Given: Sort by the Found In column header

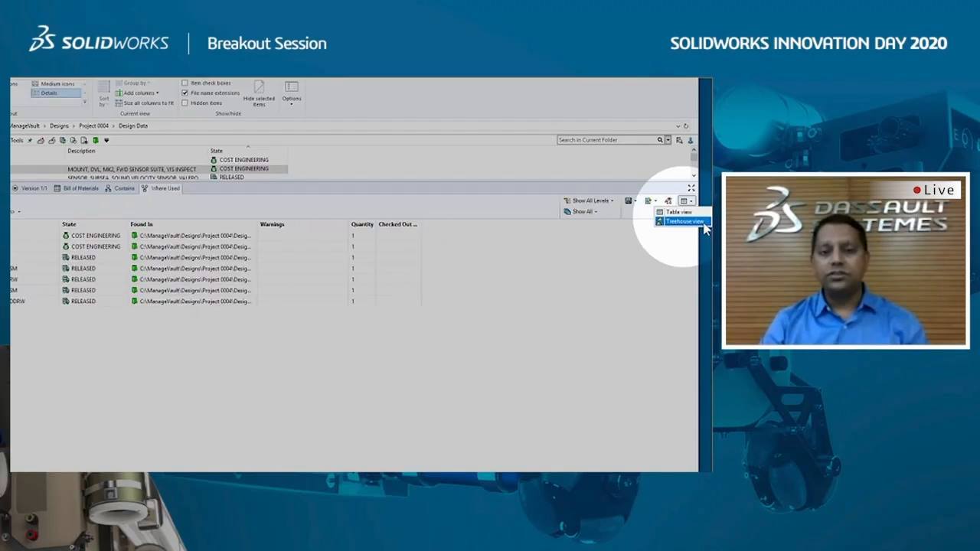Looking at the screenshot, I should [142, 224].
